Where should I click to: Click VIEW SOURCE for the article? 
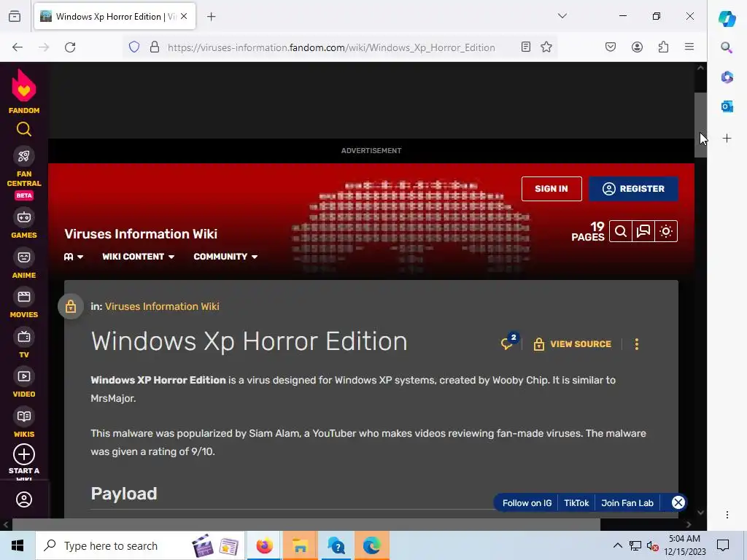[572, 344]
